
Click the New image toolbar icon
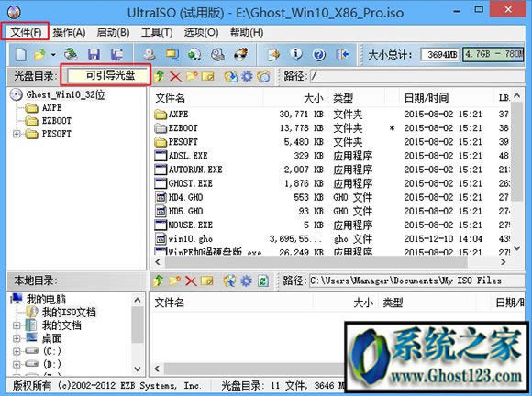[21, 54]
